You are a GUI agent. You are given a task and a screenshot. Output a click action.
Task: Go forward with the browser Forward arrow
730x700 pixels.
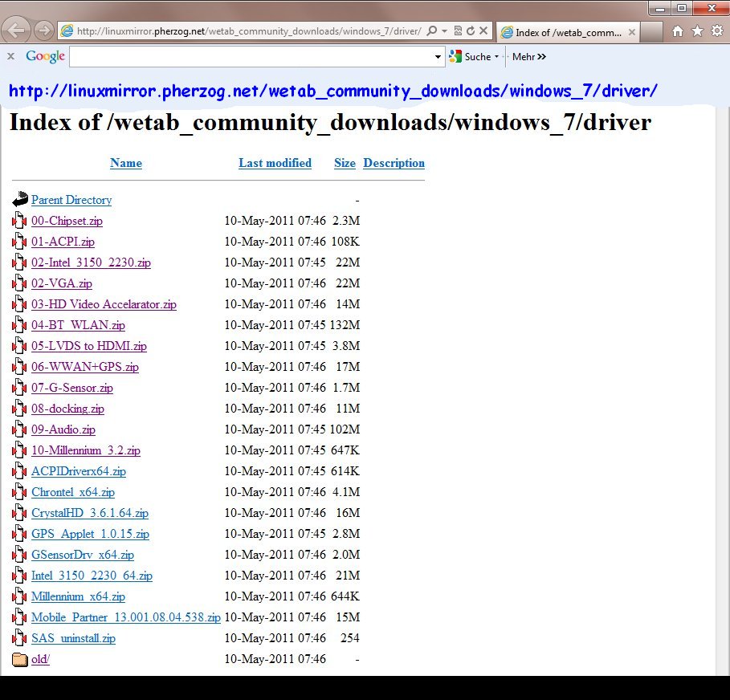44,31
